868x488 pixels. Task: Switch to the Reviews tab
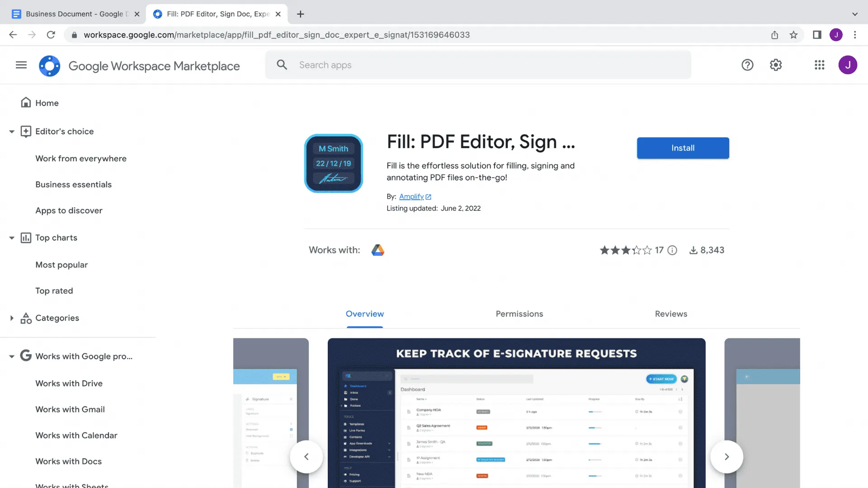click(x=671, y=314)
